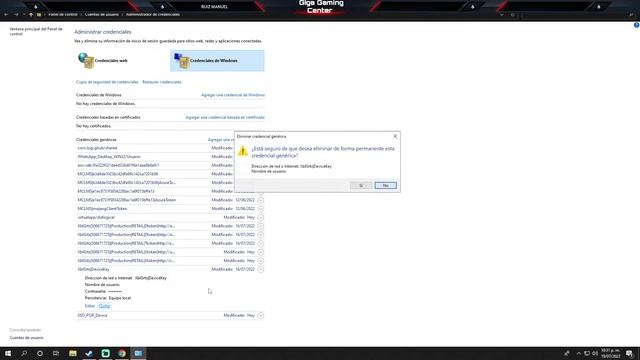The image size is (640, 360).
Task: Collapse the XblGrts DeviceKey credential arrow
Action: 260,269
